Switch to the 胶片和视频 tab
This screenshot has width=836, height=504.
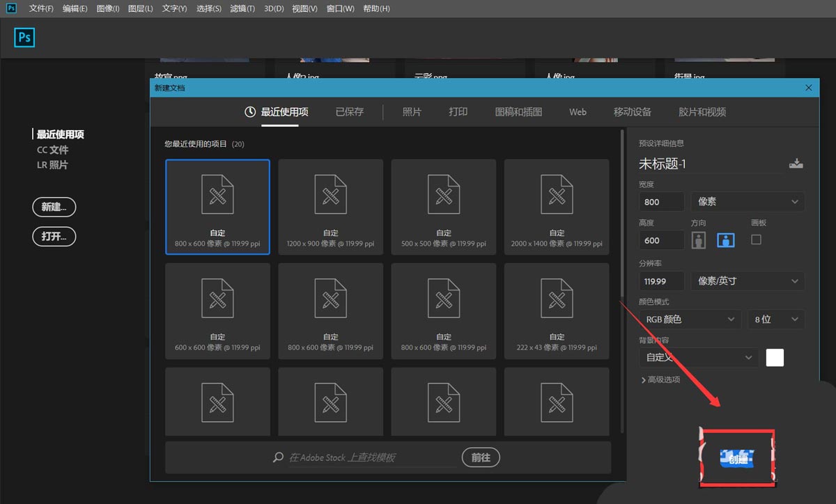pos(702,112)
